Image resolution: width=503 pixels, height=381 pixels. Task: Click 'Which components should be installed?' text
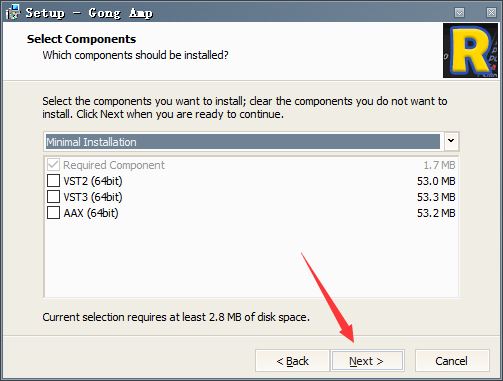135,55
